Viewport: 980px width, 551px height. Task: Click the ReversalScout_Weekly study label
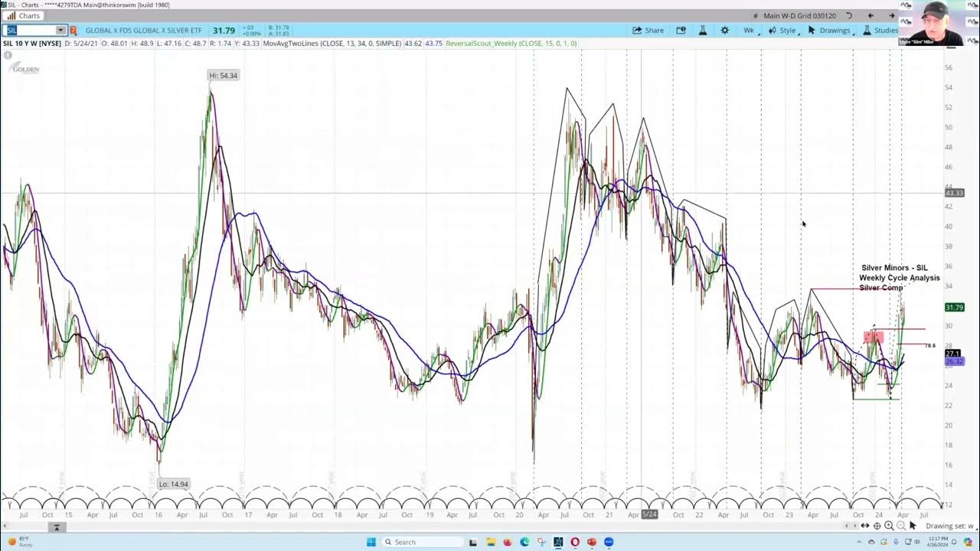tap(511, 44)
